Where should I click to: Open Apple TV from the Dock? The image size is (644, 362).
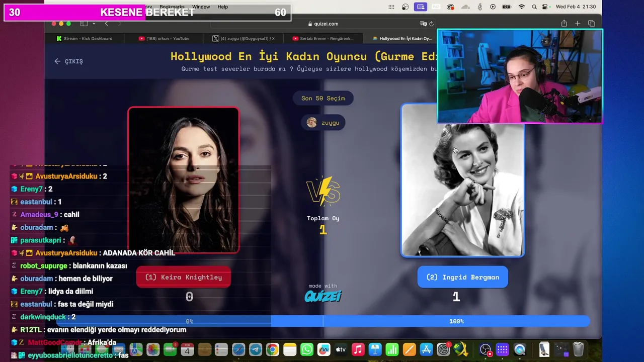tap(341, 349)
